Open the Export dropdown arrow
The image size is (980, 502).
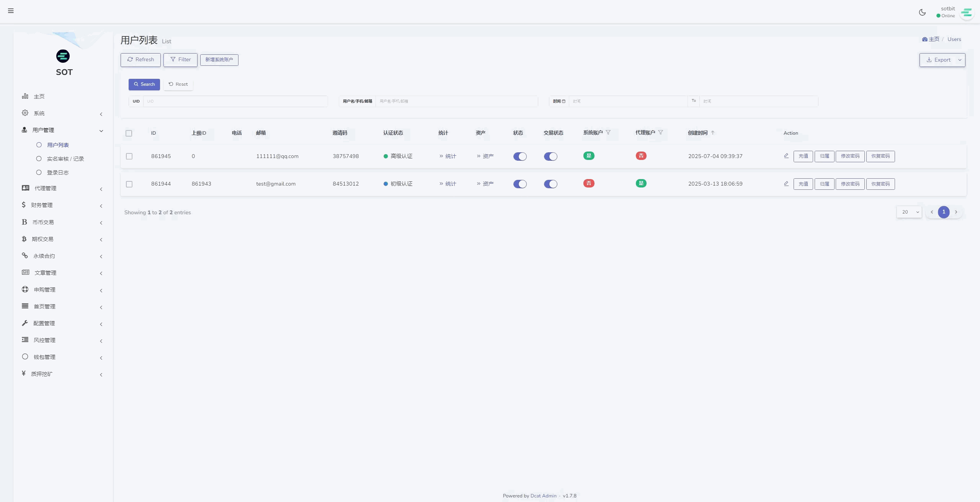(x=959, y=60)
